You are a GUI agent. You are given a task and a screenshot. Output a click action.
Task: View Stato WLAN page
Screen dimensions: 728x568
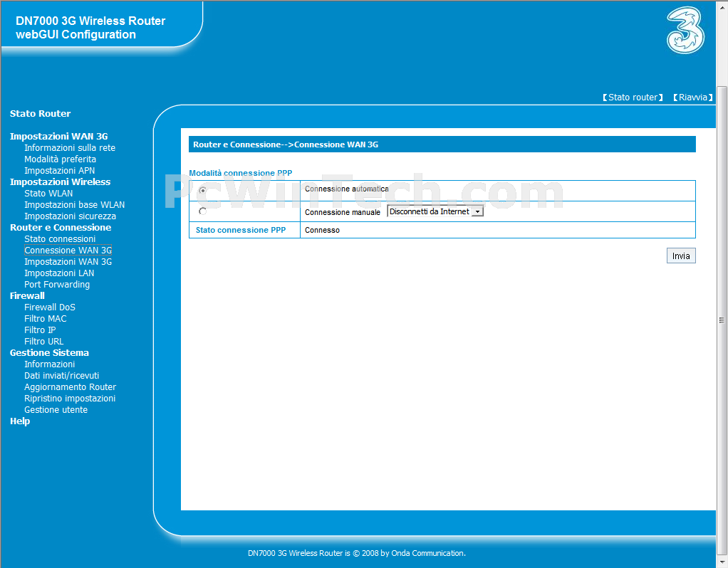[48, 193]
